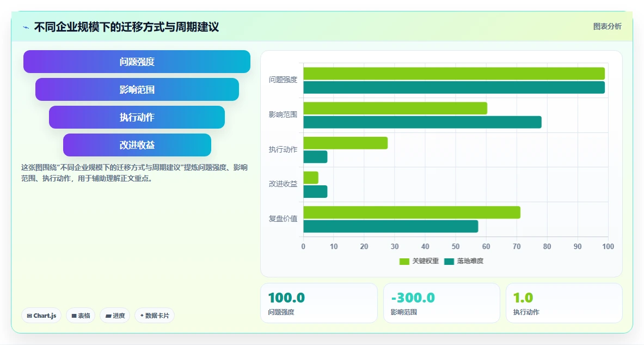Viewport: 644px width, 345px height.
Task: Click the description paragraph starting 这张图围绕
Action: click(134, 173)
